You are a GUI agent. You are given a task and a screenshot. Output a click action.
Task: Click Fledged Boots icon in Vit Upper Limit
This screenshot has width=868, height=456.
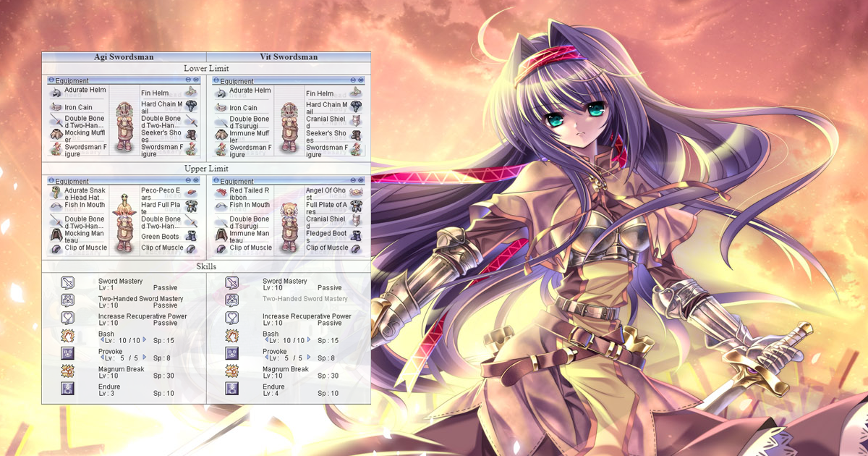pos(356,235)
